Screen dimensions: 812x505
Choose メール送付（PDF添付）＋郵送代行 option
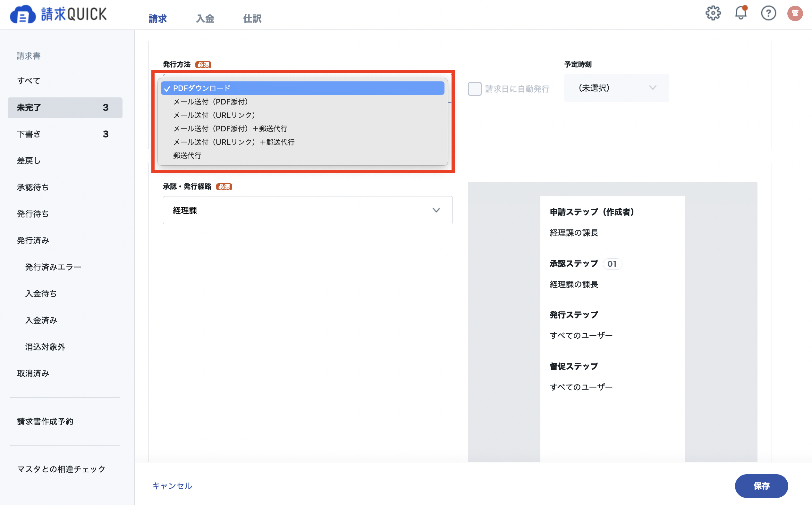(x=302, y=128)
